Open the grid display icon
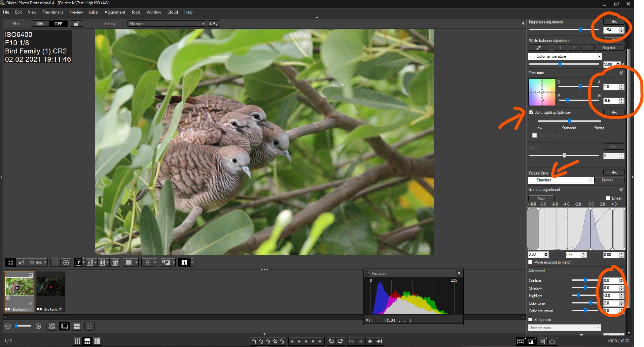 tap(129, 262)
